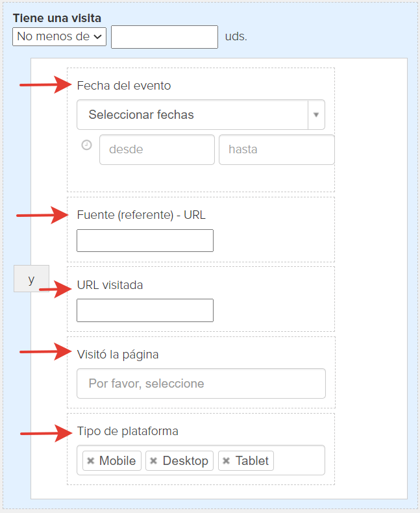Viewport: 420px width, 513px height.
Task: Focus the hasta date field
Action: pos(277,149)
